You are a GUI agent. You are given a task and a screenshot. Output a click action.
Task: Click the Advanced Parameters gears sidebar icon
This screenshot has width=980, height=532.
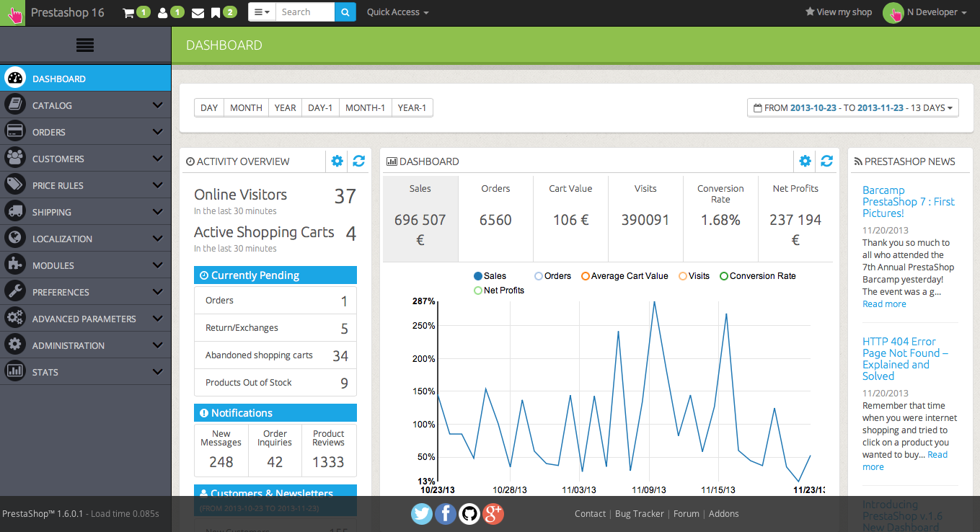coord(15,319)
